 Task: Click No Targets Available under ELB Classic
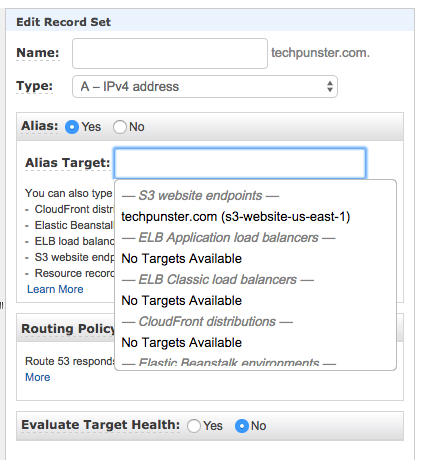point(181,301)
